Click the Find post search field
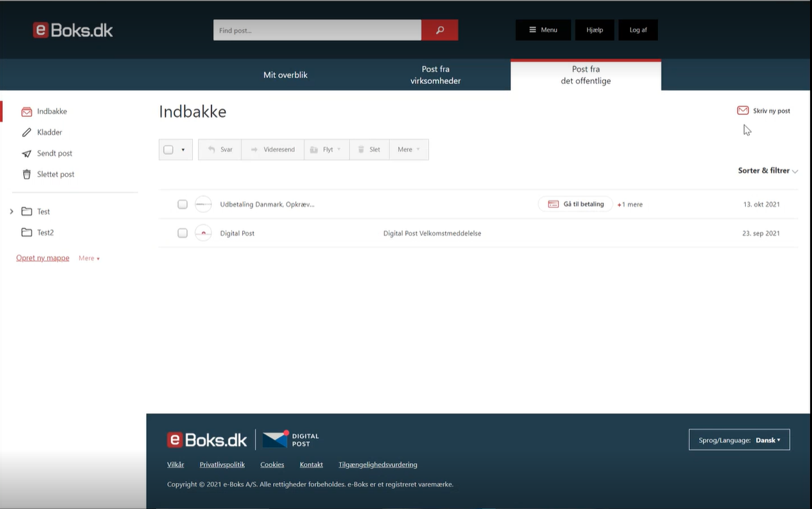Screen dimensions: 812x509 coord(317,30)
